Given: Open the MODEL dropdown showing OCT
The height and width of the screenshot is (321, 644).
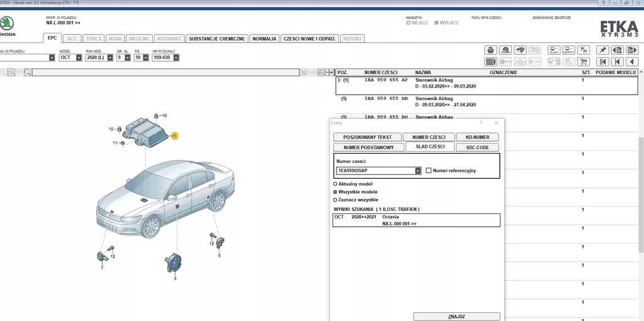Looking at the screenshot, I should pyautogui.click(x=79, y=57).
